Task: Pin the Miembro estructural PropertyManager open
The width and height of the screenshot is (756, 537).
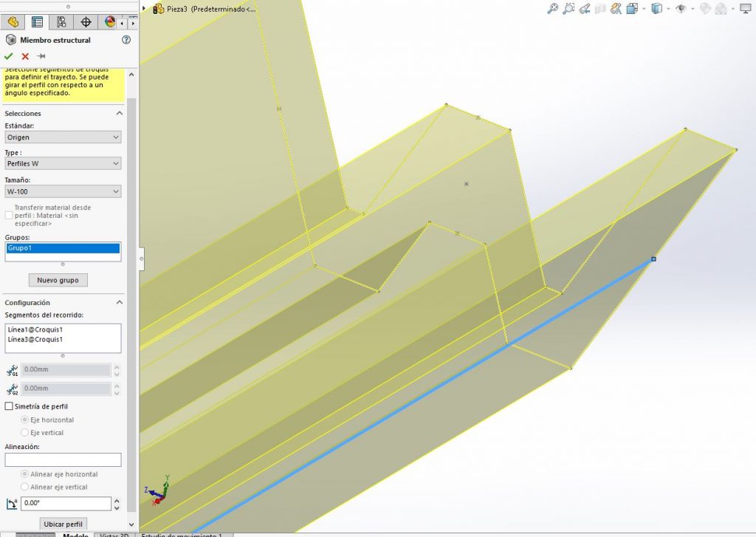Action: (40, 56)
